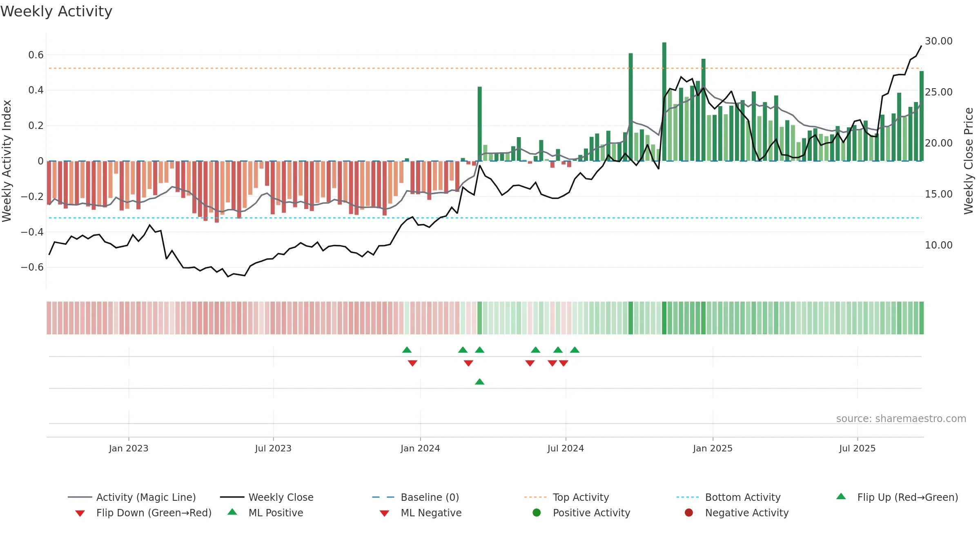Click the first flip-up marker before Jan 2024

pyautogui.click(x=407, y=350)
